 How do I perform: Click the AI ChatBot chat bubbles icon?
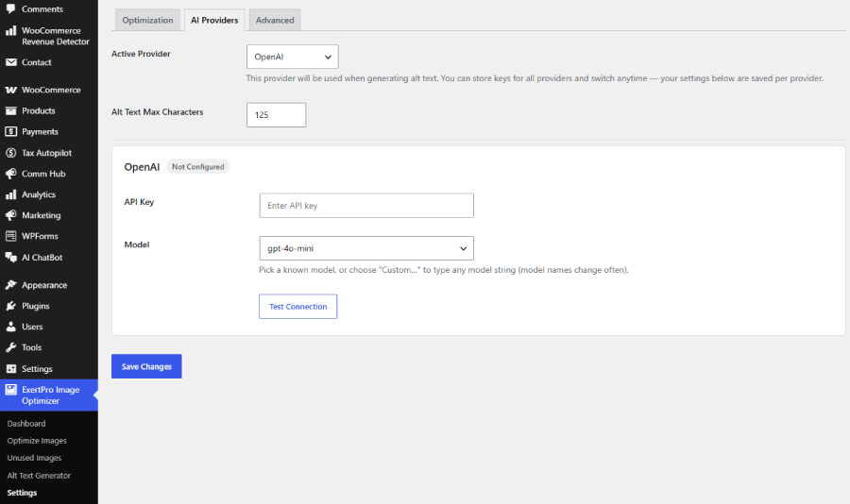[x=10, y=258]
